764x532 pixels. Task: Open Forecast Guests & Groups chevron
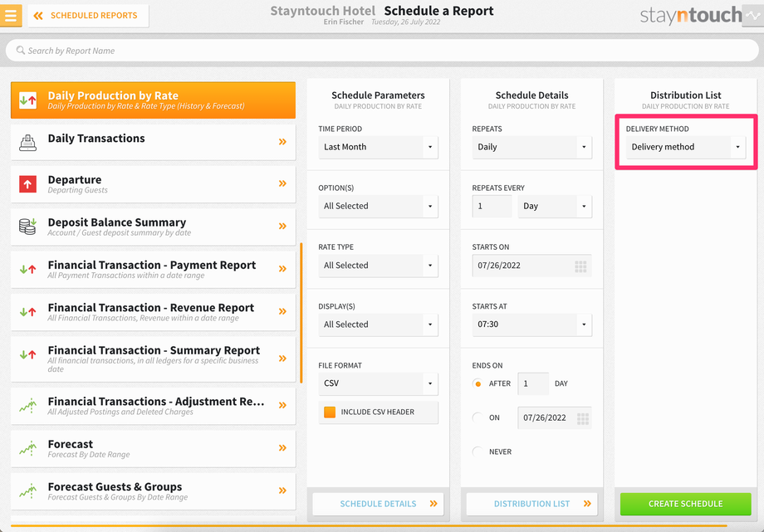click(x=282, y=491)
